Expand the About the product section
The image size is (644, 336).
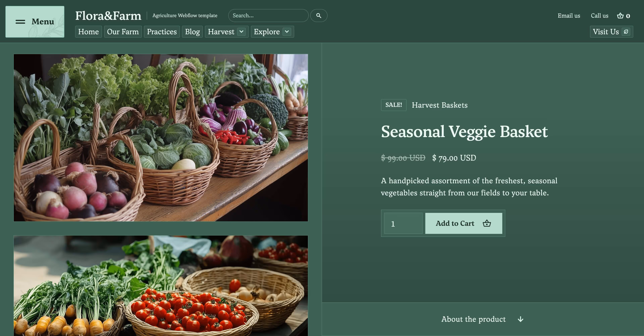pos(483,319)
